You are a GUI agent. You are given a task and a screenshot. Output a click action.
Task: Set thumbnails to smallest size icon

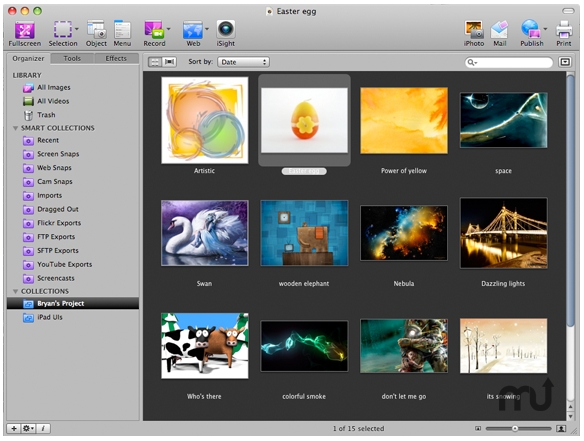click(478, 429)
